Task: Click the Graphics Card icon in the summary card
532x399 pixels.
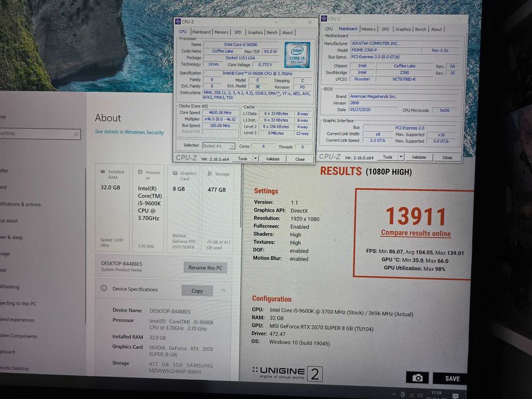Action: (x=175, y=173)
